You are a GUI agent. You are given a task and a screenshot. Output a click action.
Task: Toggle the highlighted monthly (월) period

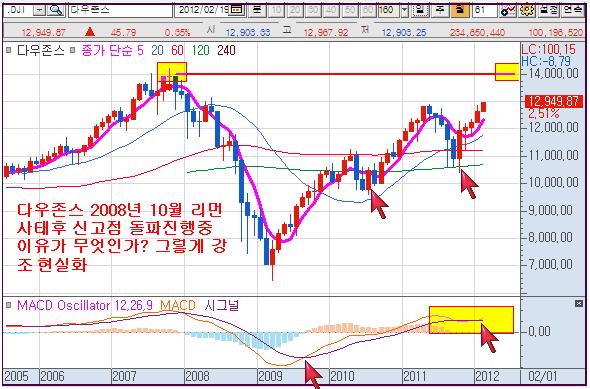point(460,10)
